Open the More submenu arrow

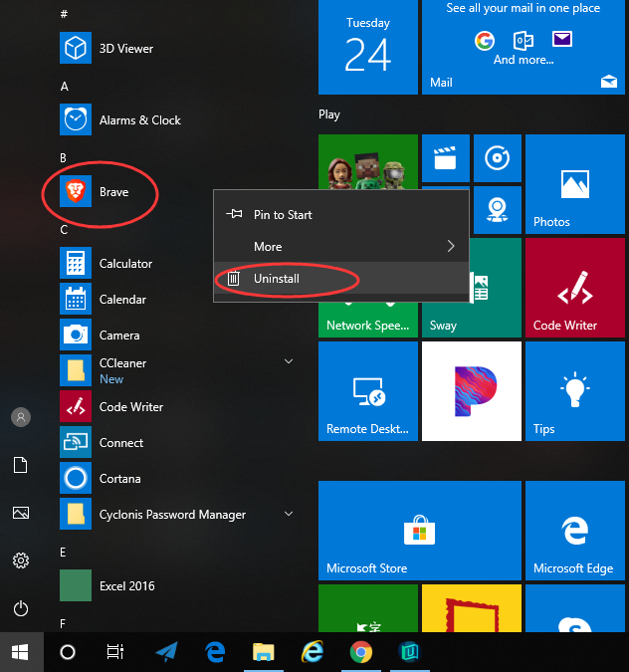pyautogui.click(x=451, y=246)
